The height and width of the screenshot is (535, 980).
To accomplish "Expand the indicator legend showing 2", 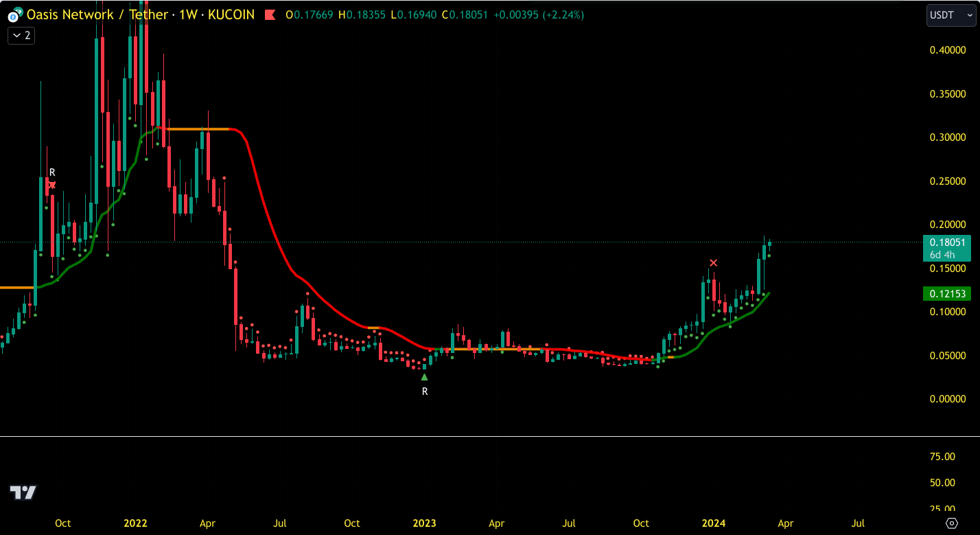I will coord(21,35).
